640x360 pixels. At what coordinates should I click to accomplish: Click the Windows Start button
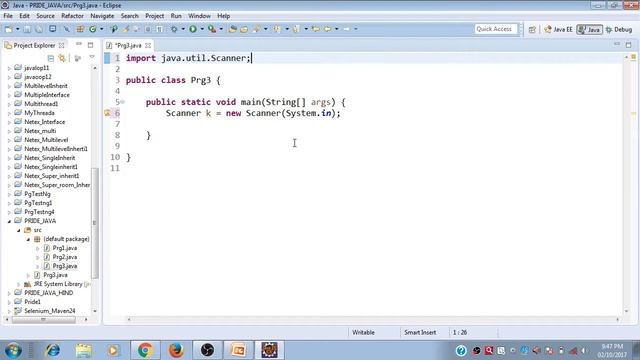coord(13,350)
